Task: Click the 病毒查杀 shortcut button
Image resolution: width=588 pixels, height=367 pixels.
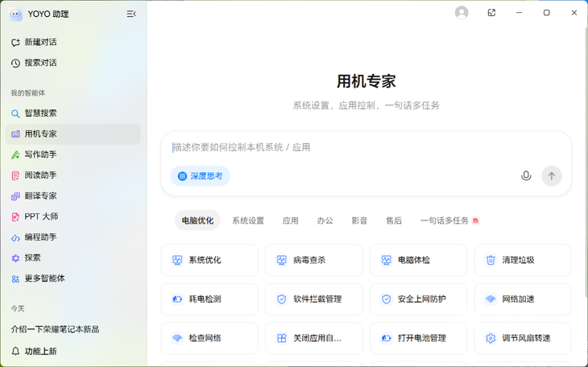Action: point(314,260)
